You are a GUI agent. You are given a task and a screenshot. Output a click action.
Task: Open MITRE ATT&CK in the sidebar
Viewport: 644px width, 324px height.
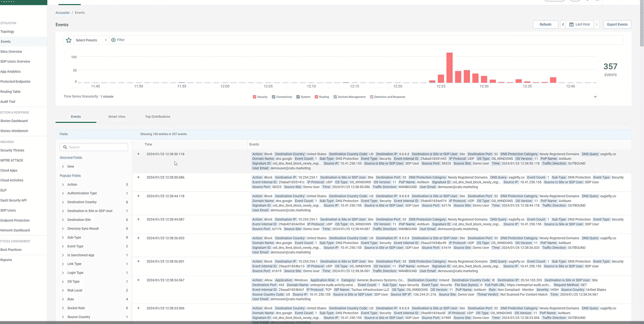[x=12, y=161]
